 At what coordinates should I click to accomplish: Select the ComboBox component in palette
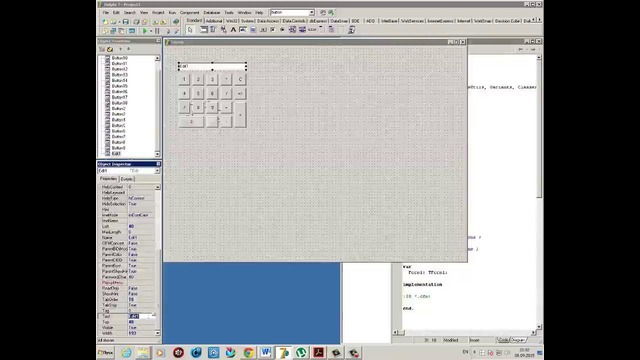tap(302, 30)
